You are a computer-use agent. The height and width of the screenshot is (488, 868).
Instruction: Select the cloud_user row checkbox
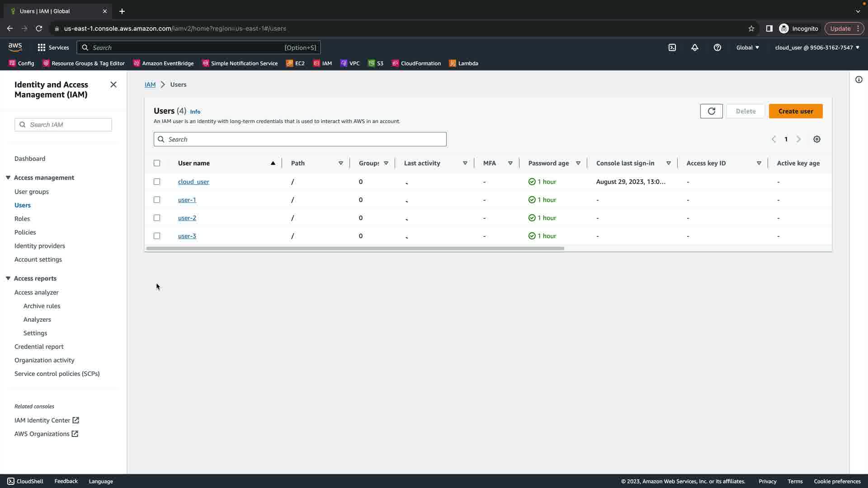[x=157, y=182]
